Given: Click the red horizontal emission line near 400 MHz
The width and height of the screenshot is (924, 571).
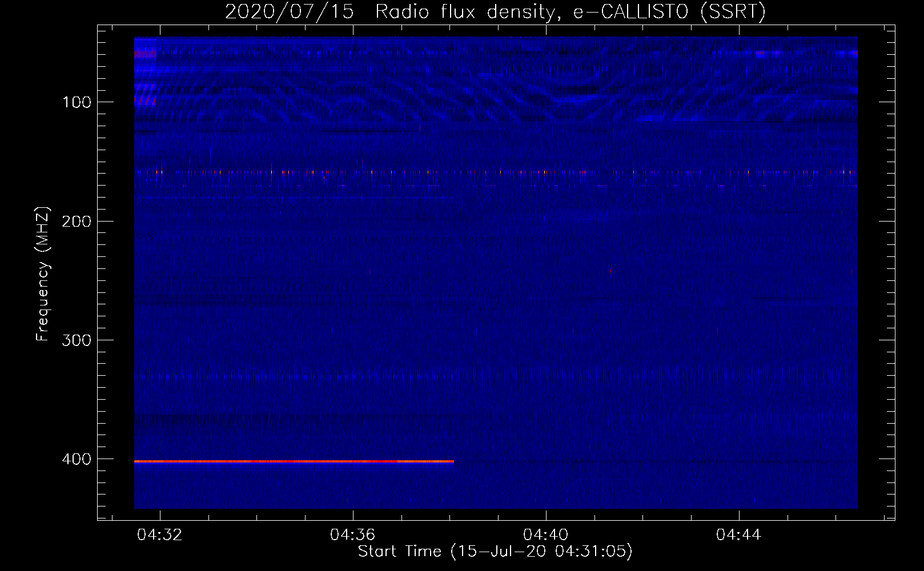Looking at the screenshot, I should (294, 461).
